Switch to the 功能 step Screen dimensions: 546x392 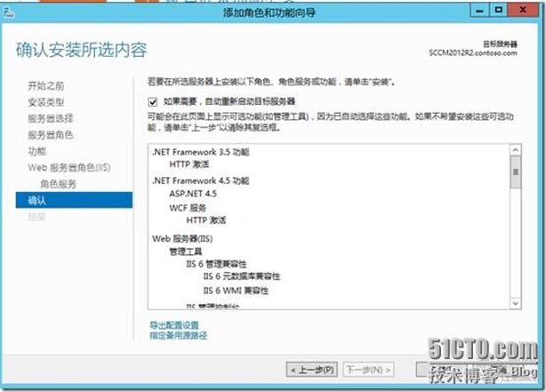[37, 151]
